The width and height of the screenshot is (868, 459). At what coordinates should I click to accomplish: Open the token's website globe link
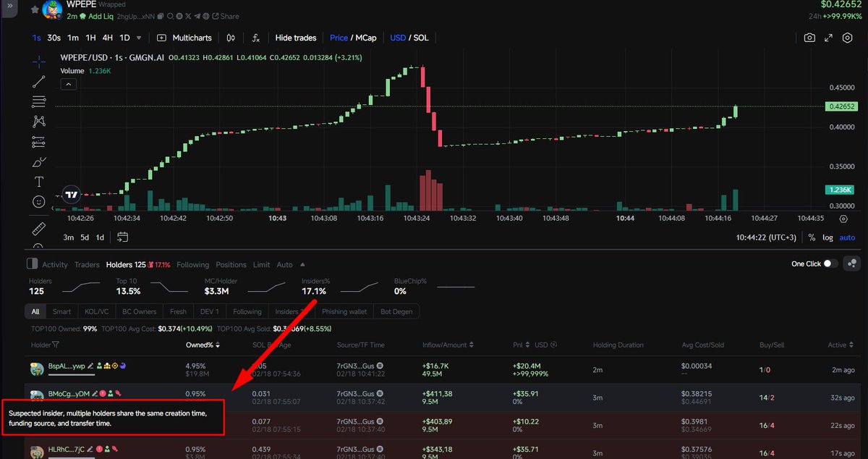point(206,16)
